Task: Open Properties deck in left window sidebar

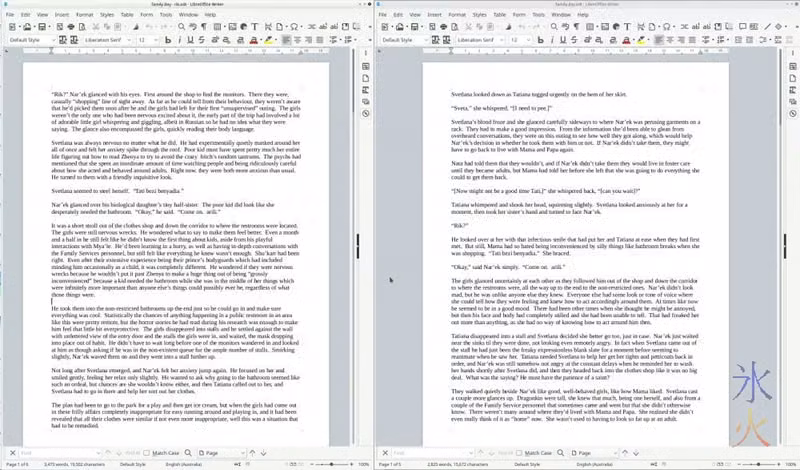Action: point(366,66)
